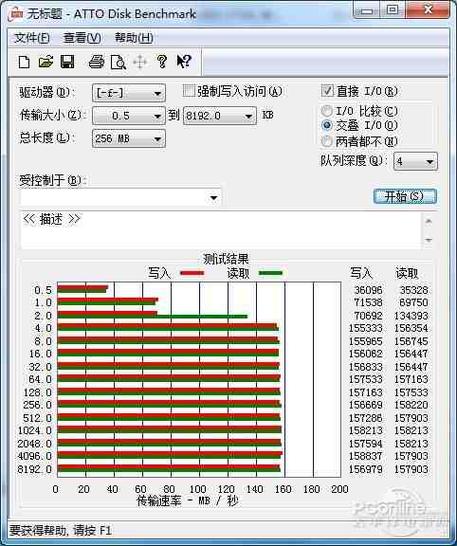Open the 8192.0 maximum size dropdown
The width and height of the screenshot is (457, 546).
[220, 116]
